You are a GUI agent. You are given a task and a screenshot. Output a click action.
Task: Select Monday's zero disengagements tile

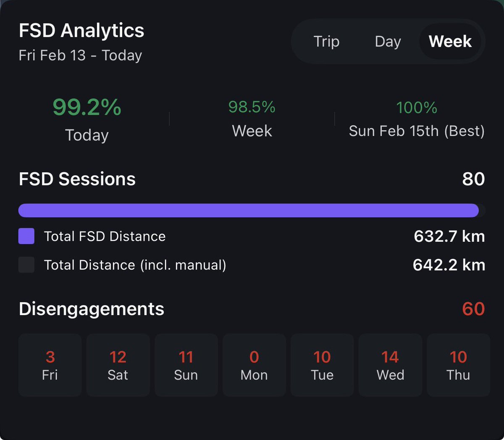(254, 365)
